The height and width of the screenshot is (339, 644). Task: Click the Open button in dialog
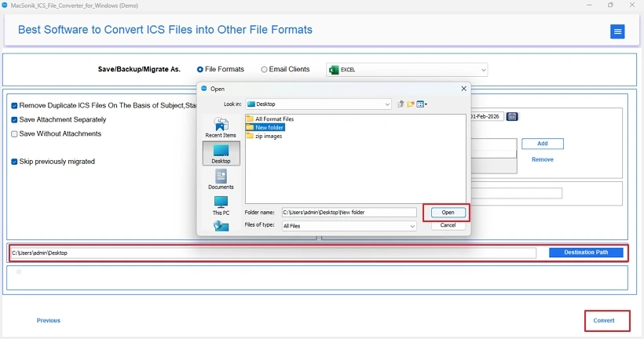[448, 213]
